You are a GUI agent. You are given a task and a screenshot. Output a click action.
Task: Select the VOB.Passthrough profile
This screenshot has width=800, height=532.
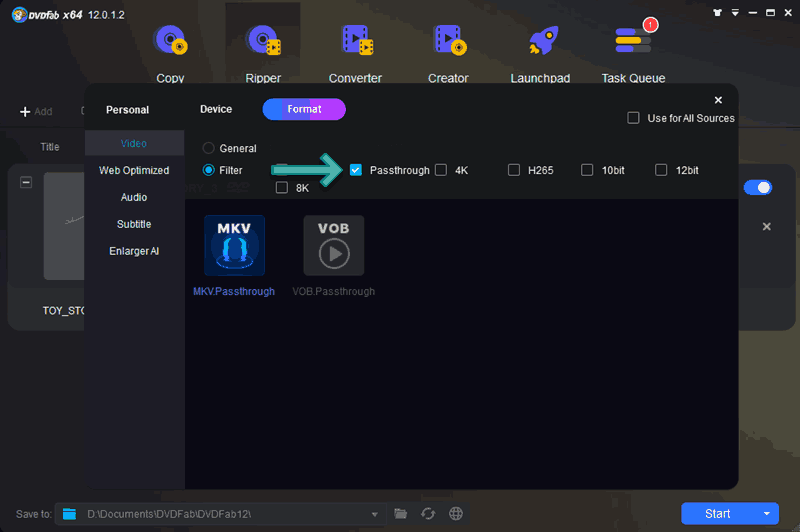click(x=334, y=256)
